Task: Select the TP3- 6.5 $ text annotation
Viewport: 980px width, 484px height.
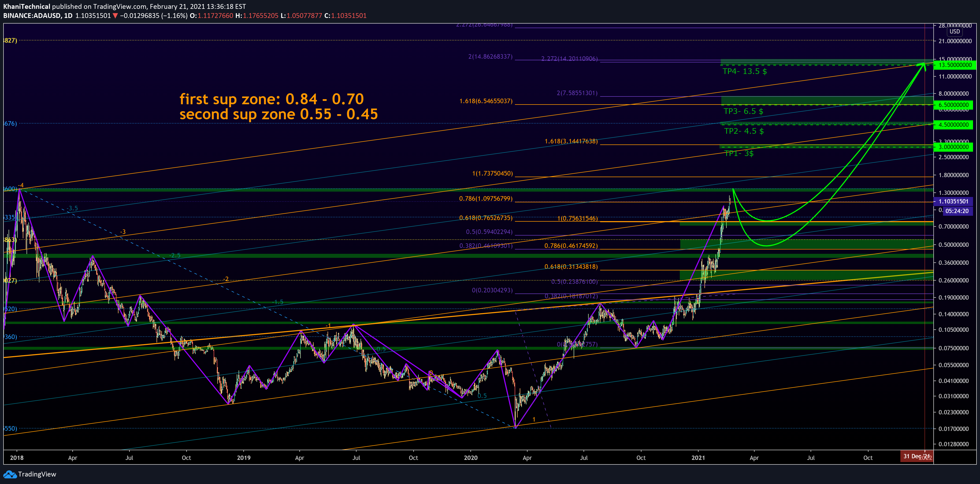Action: coord(743,111)
